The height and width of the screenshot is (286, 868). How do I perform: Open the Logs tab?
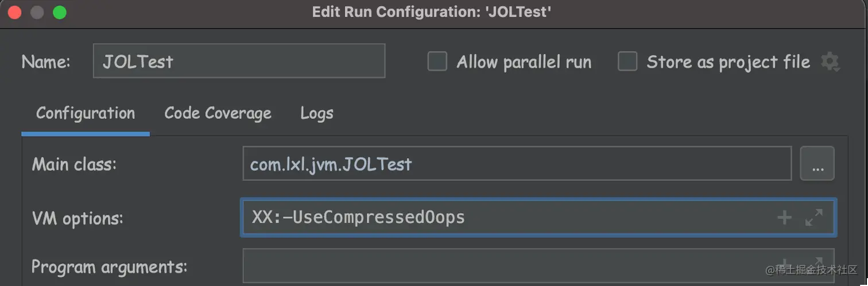pos(316,113)
